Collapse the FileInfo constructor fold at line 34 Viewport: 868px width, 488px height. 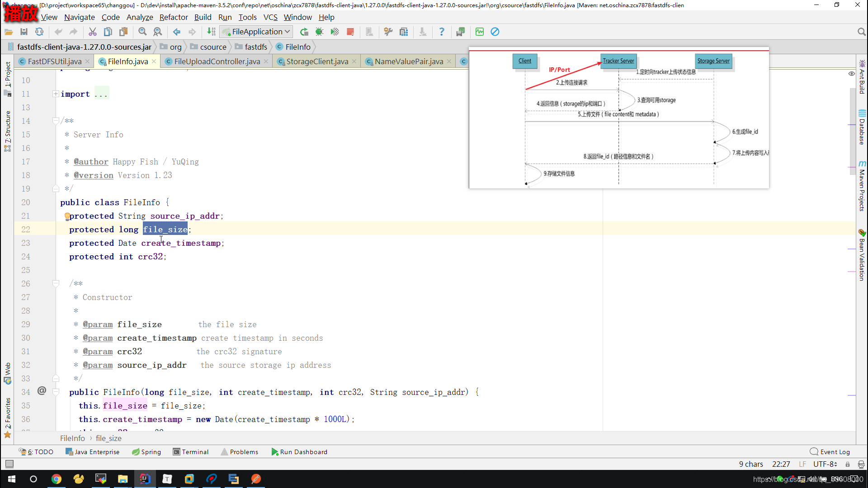(x=56, y=392)
